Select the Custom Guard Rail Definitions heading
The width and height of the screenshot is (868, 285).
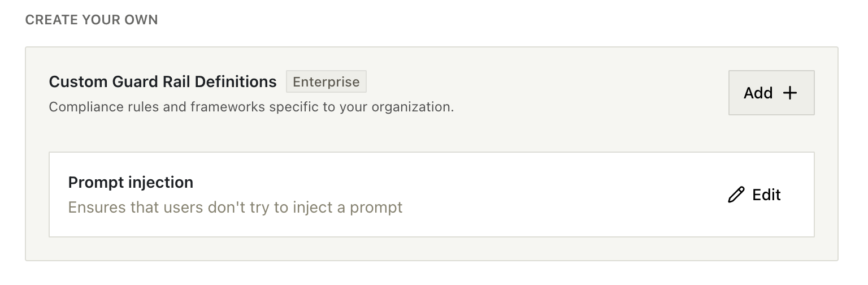click(x=163, y=82)
